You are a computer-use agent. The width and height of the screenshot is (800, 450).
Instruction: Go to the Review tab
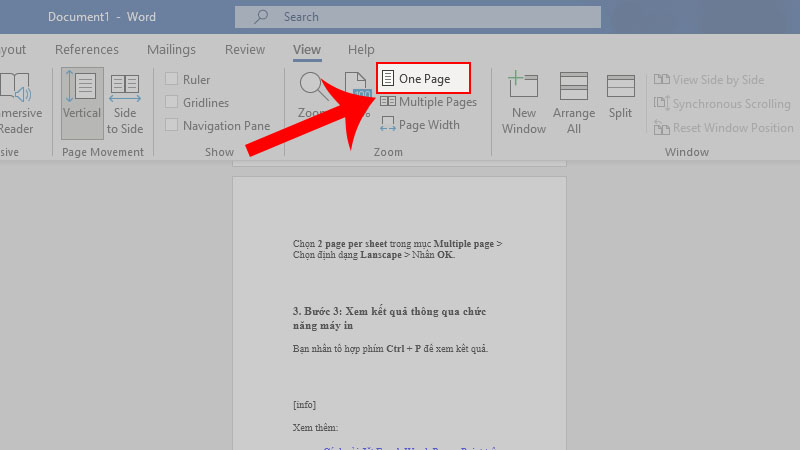(245, 49)
